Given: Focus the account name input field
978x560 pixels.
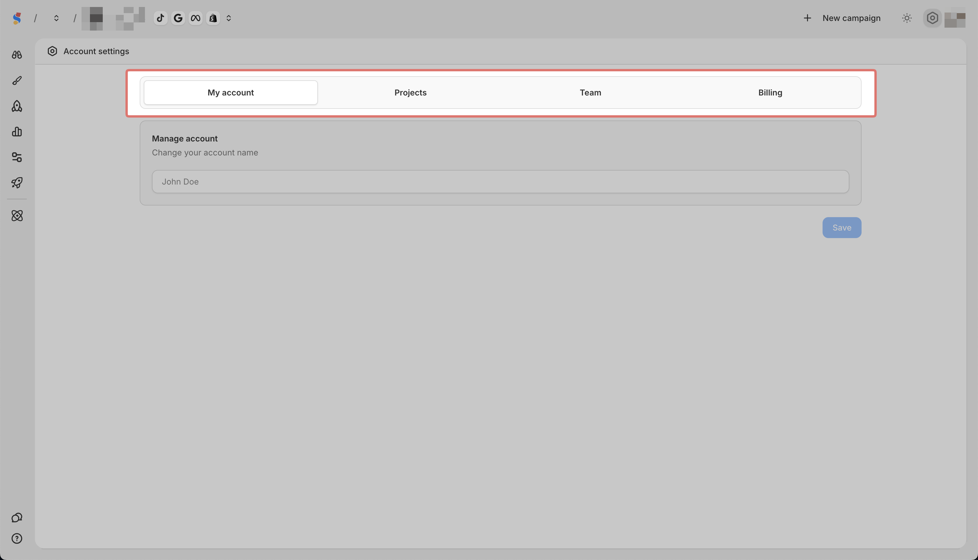Looking at the screenshot, I should pyautogui.click(x=500, y=182).
